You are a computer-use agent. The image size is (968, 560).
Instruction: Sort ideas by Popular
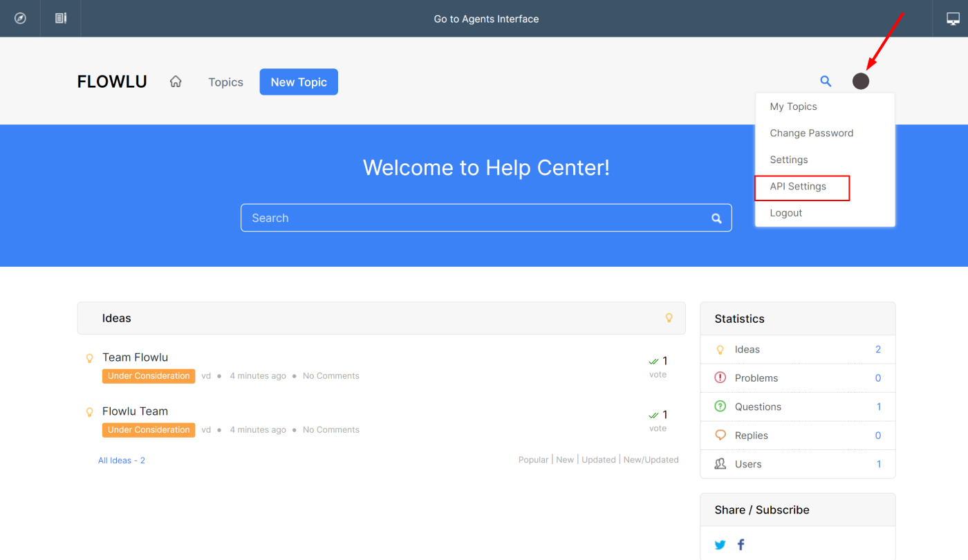533,460
